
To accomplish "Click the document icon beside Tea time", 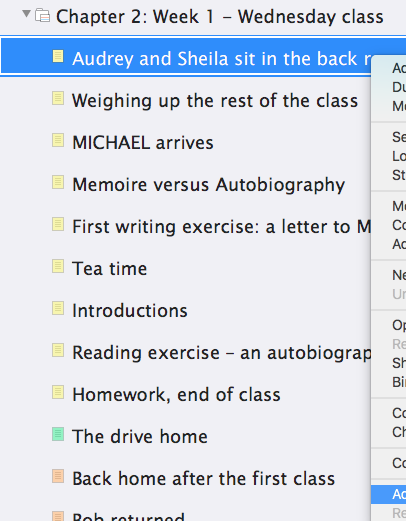I will click(58, 266).
